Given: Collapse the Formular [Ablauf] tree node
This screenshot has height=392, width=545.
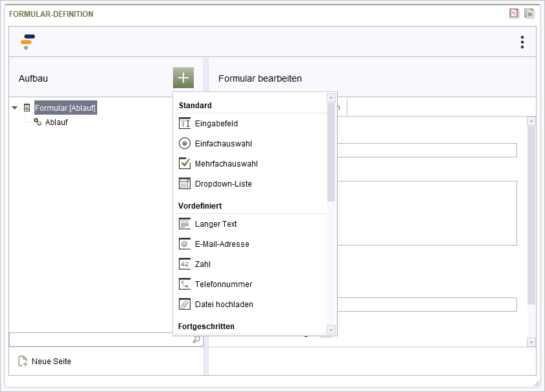Looking at the screenshot, I should pos(15,108).
